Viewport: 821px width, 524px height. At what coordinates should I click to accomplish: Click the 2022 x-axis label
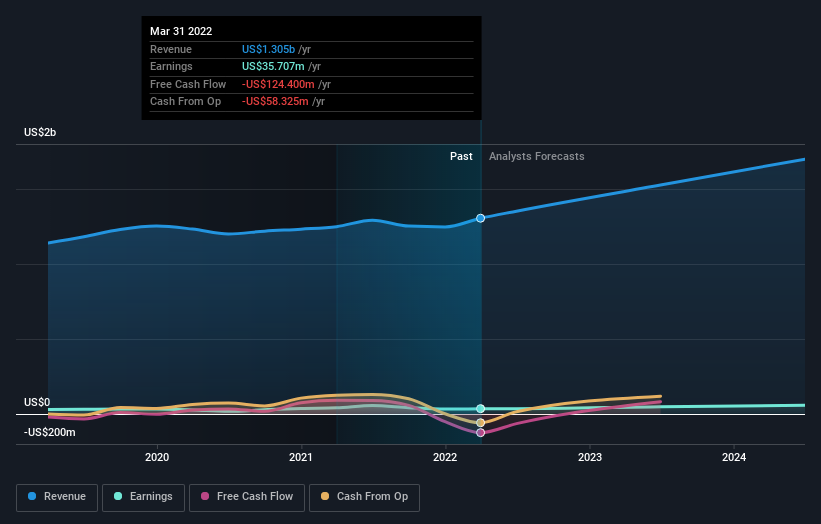(445, 457)
